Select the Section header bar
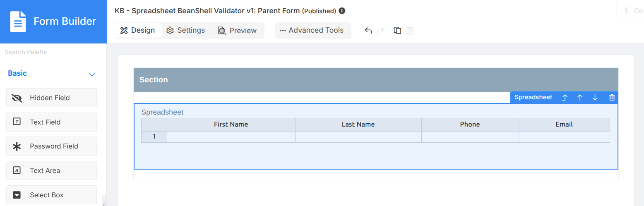 tap(376, 80)
